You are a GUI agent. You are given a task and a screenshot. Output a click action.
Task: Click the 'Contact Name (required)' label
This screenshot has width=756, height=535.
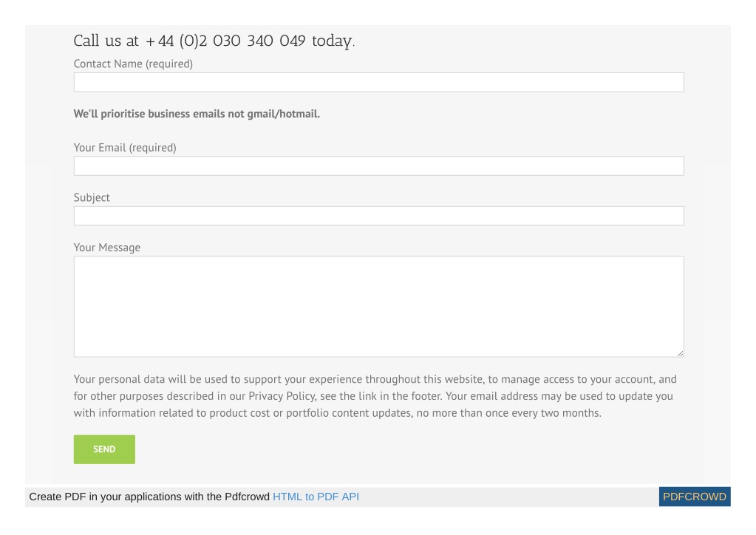pos(133,64)
